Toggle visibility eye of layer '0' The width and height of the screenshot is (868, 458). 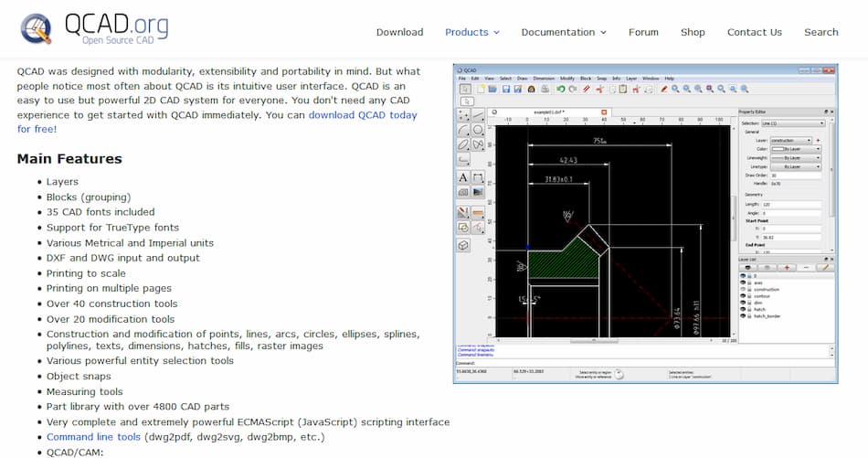[743, 276]
